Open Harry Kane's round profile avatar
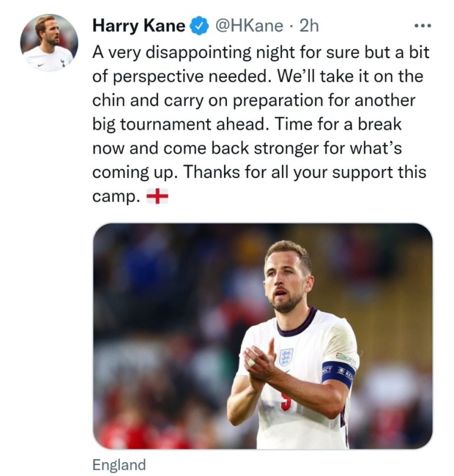The width and height of the screenshot is (454, 476). [x=49, y=43]
